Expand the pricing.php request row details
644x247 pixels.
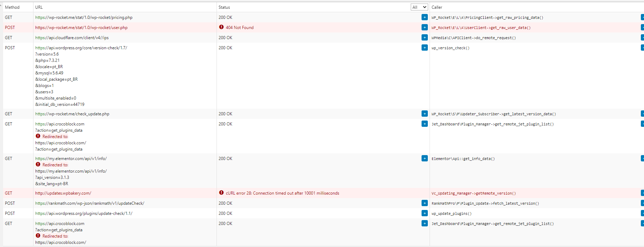tap(424, 17)
